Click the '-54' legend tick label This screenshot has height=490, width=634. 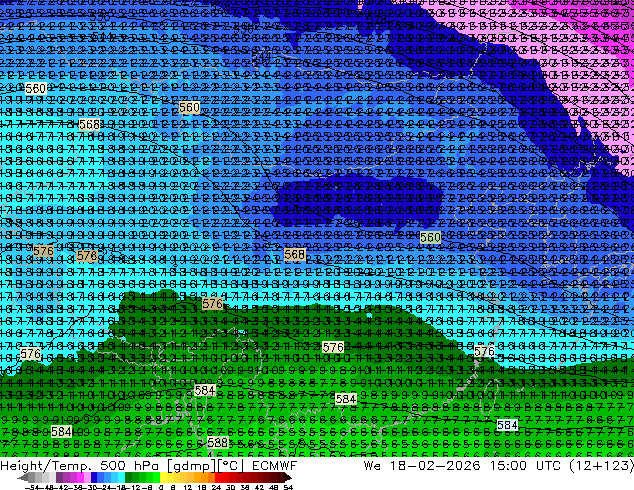point(32,488)
